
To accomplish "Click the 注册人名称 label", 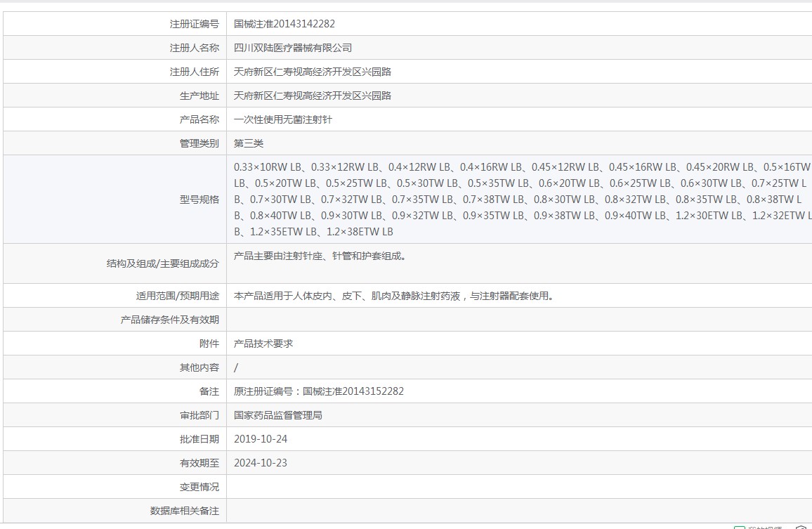I will point(194,48).
